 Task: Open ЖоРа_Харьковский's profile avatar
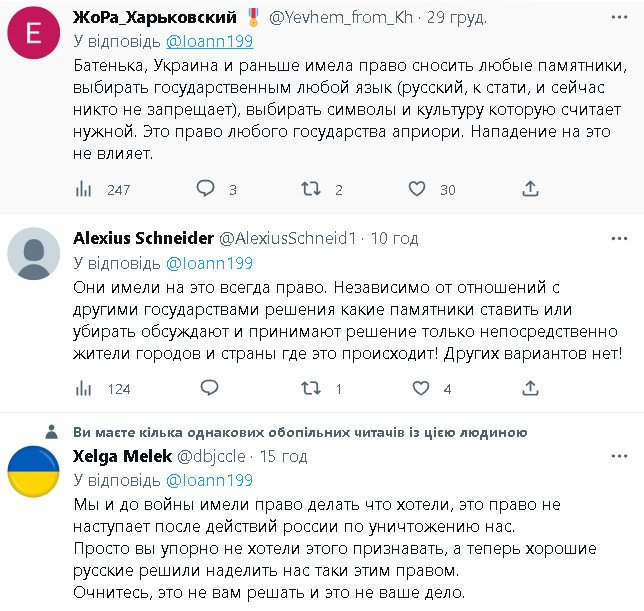pyautogui.click(x=34, y=35)
